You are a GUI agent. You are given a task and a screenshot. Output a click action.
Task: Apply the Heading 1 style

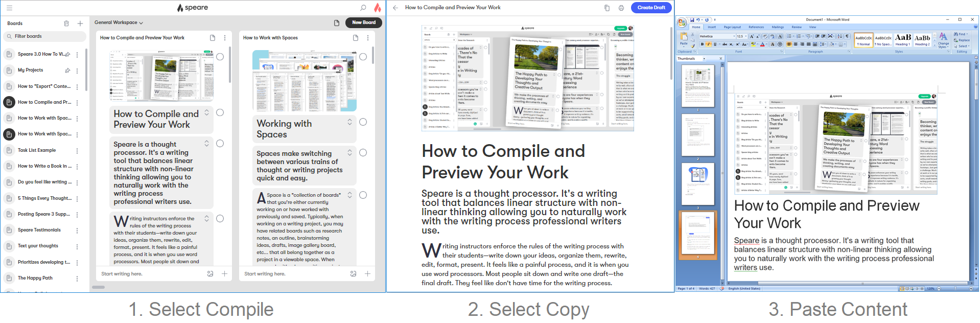pos(903,40)
